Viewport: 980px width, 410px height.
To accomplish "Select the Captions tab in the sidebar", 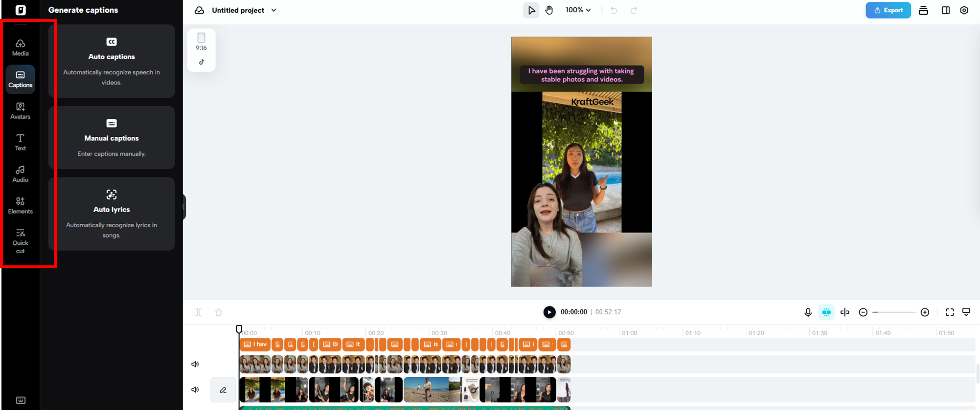I will click(20, 79).
